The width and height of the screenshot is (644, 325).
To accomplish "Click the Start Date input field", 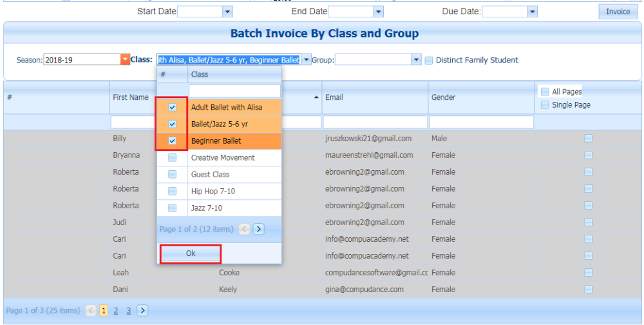I will [200, 12].
